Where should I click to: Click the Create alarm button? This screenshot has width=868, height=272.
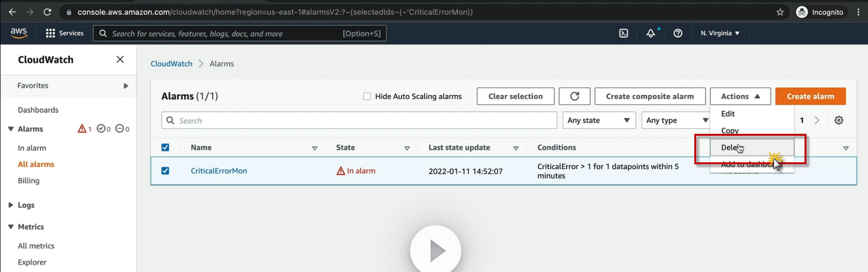pyautogui.click(x=810, y=96)
